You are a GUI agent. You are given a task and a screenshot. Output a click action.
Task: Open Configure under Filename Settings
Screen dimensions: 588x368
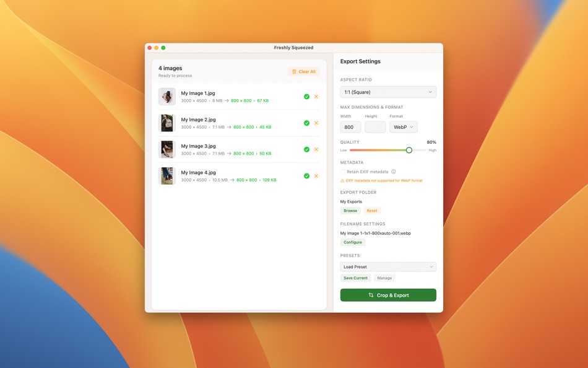click(x=353, y=242)
